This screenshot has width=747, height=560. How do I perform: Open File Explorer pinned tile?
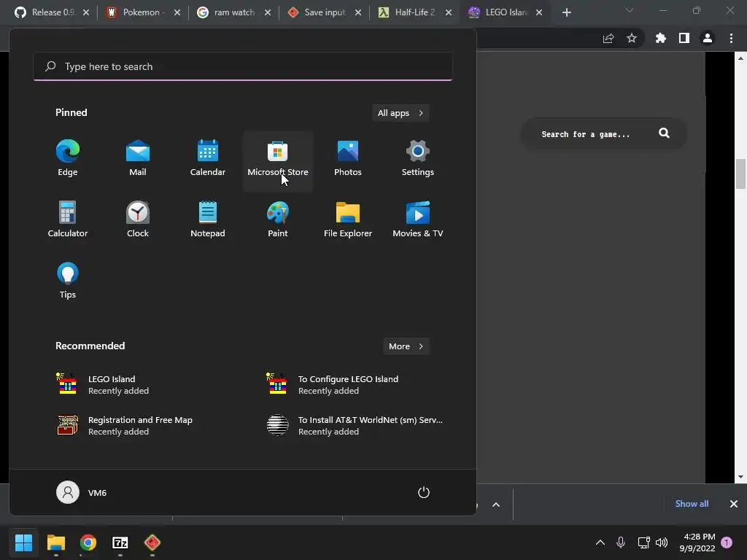coord(348,220)
